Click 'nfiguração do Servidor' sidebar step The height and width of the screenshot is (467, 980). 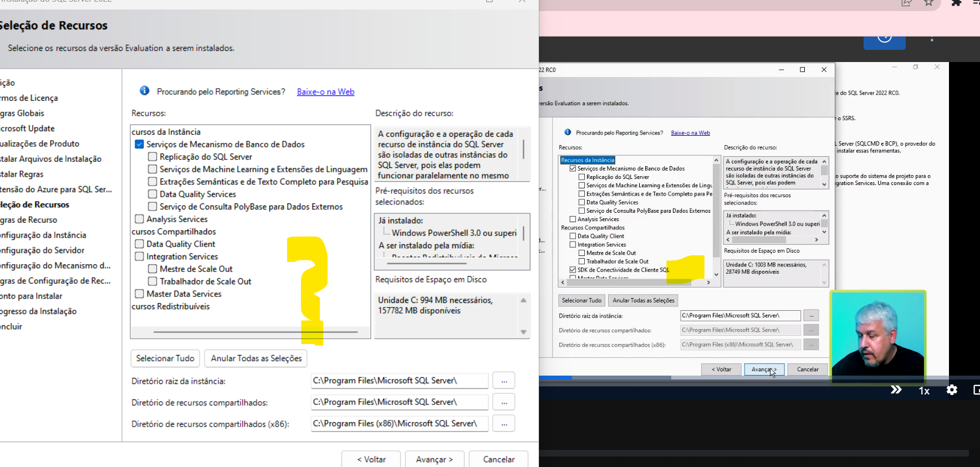click(x=42, y=250)
